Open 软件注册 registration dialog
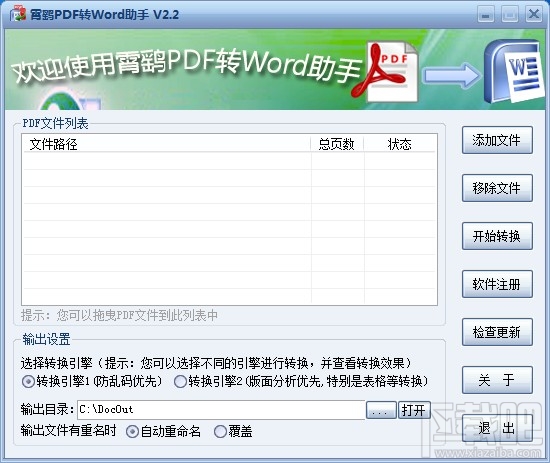The width and height of the screenshot is (550, 463). [x=497, y=284]
